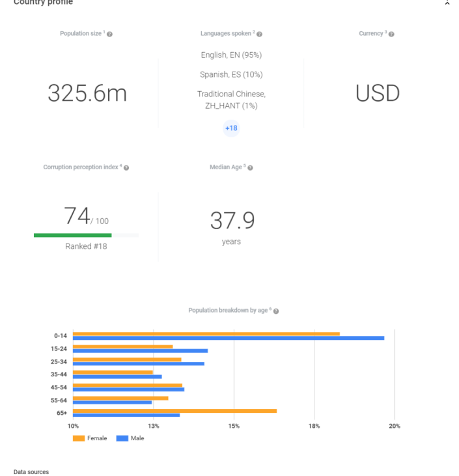Click the USD currency value
Screen dimensions: 459x476
377,94
